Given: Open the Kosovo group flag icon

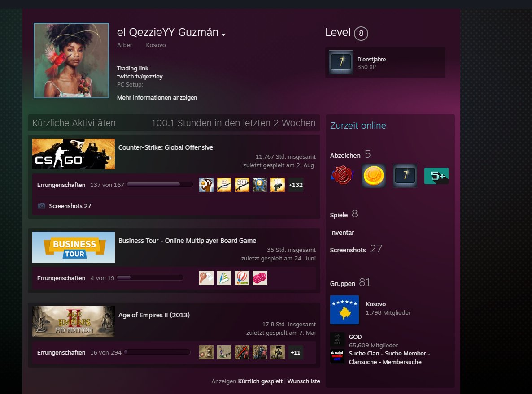Looking at the screenshot, I should [344, 310].
